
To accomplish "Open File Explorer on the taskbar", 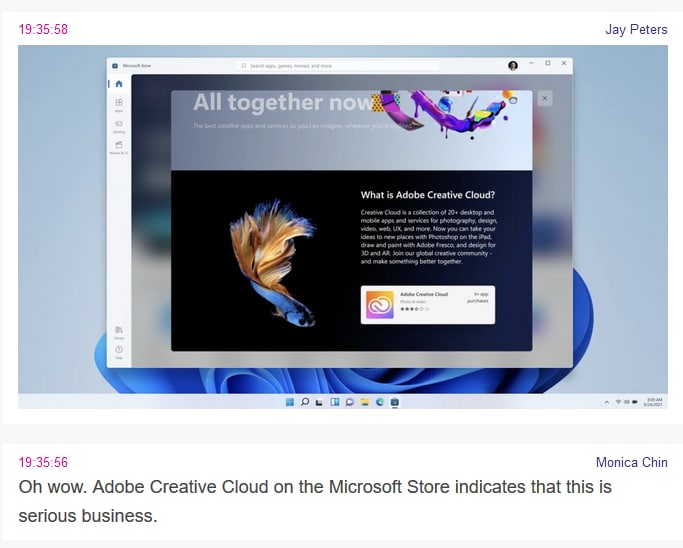I will click(x=365, y=402).
